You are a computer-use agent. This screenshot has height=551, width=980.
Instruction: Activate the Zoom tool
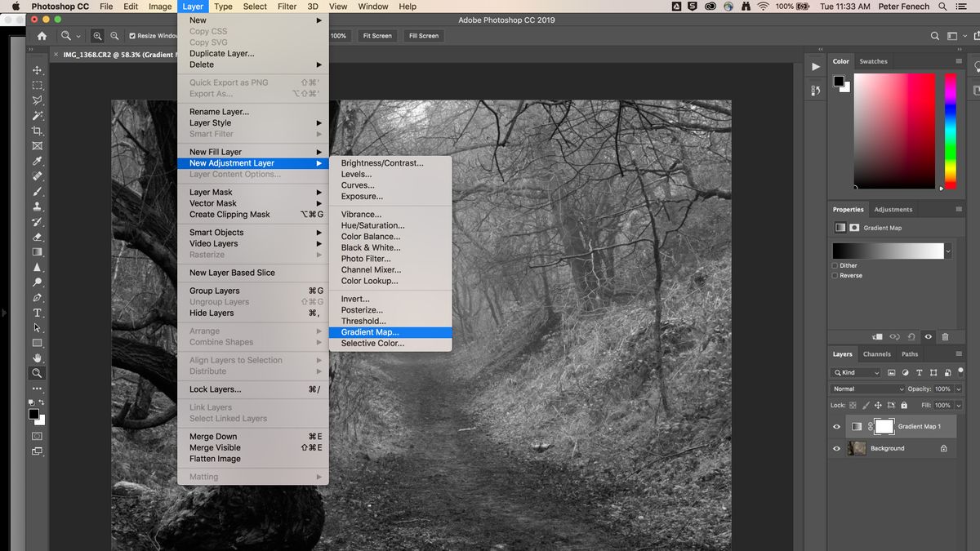(37, 373)
